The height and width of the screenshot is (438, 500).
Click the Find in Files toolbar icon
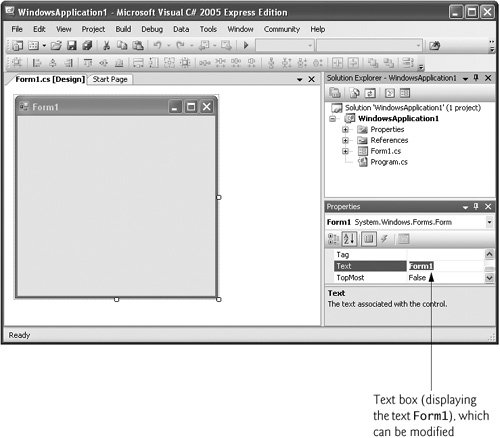434,45
